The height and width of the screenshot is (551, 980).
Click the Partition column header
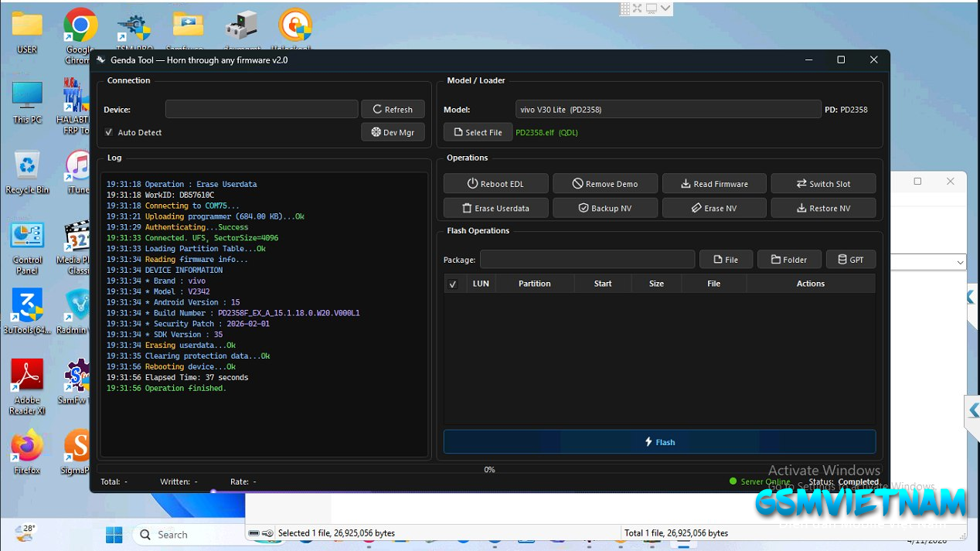[534, 284]
